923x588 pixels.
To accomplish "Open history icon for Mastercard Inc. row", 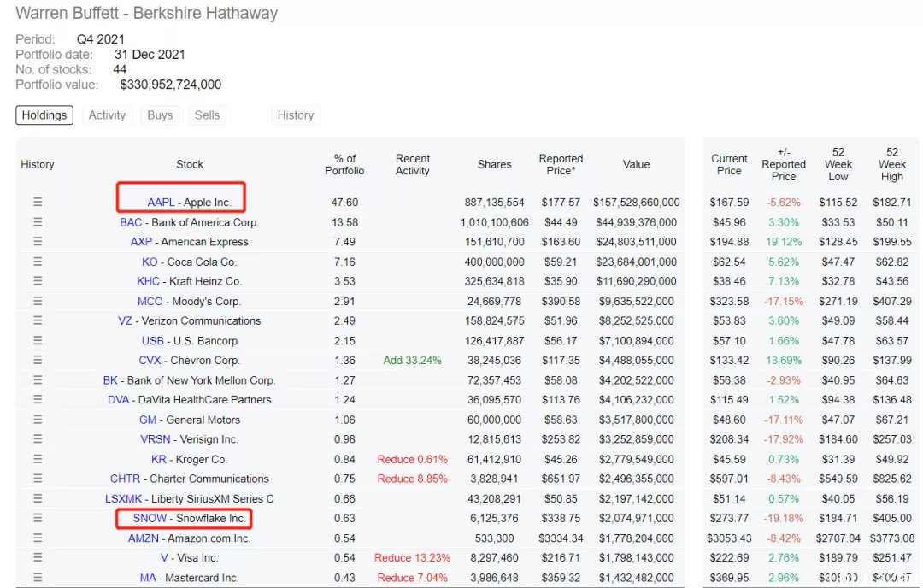I will (38, 578).
